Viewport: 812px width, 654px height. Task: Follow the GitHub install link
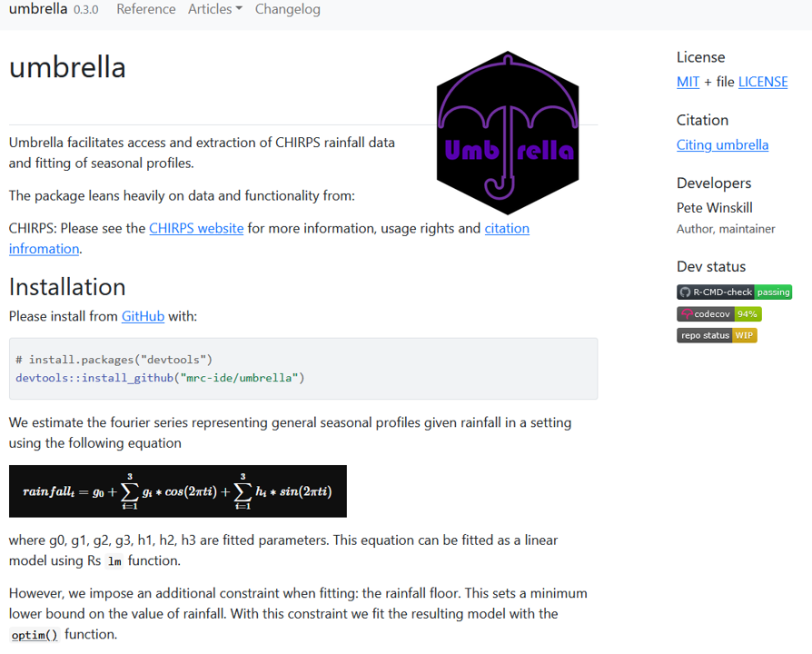(143, 316)
